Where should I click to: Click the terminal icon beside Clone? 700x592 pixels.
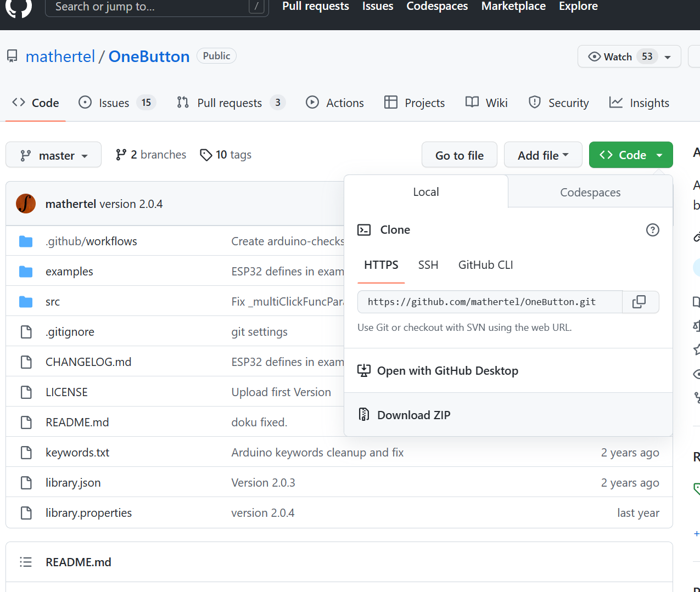pyautogui.click(x=364, y=230)
